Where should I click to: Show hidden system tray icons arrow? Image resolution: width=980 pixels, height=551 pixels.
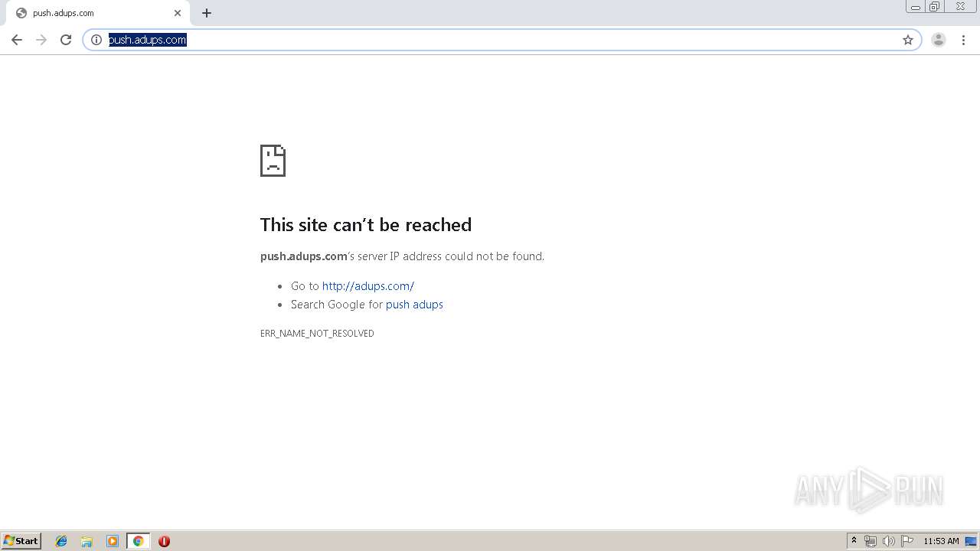pyautogui.click(x=854, y=541)
